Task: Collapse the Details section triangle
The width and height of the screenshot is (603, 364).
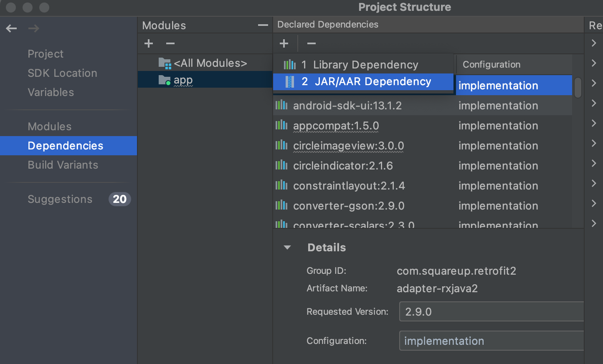Action: click(287, 248)
